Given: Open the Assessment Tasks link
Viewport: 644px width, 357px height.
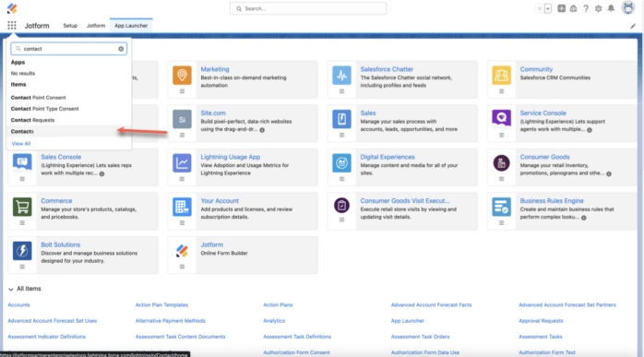Looking at the screenshot, I should click(x=541, y=337).
